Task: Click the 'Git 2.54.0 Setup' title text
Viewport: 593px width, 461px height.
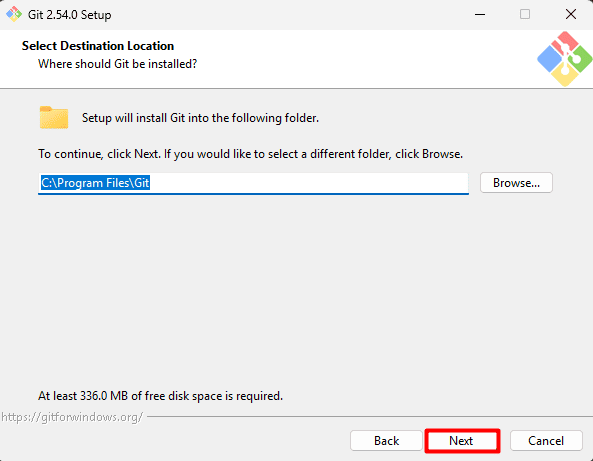Action: tap(70, 15)
